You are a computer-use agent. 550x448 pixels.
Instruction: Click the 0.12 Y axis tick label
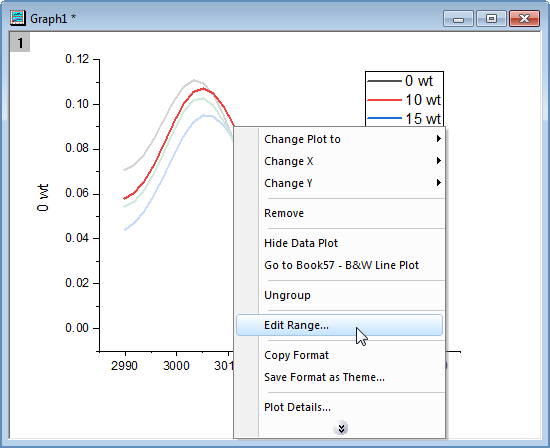[77, 59]
